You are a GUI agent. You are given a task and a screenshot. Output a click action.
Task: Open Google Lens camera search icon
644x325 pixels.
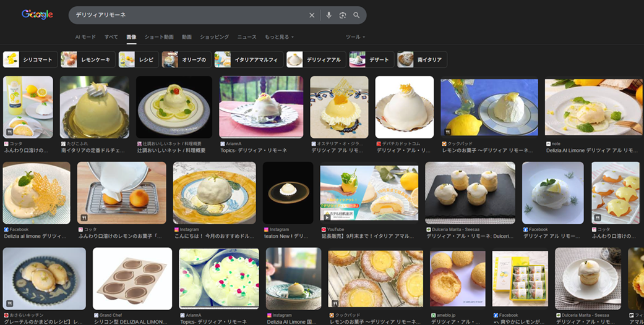coord(343,15)
